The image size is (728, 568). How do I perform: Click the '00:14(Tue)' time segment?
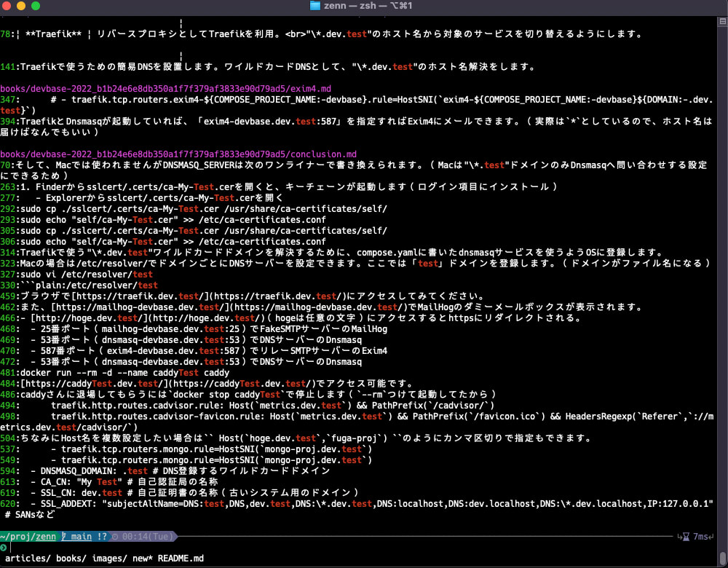pos(147,537)
